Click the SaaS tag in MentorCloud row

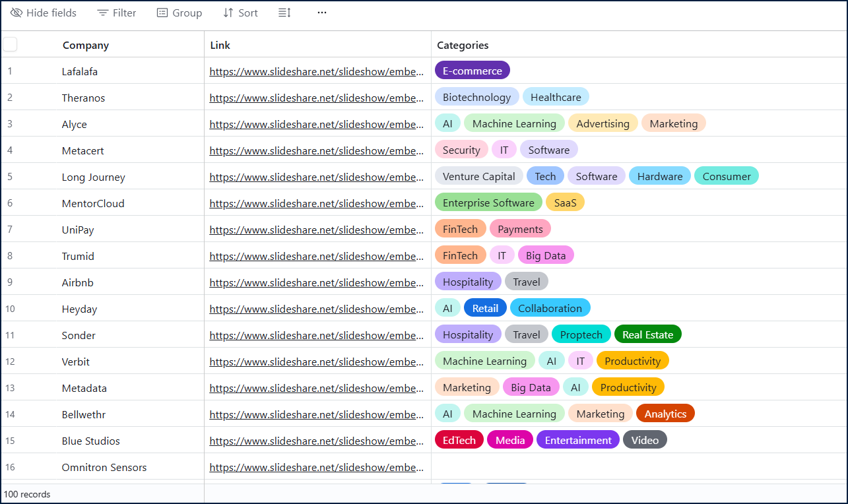[565, 203]
